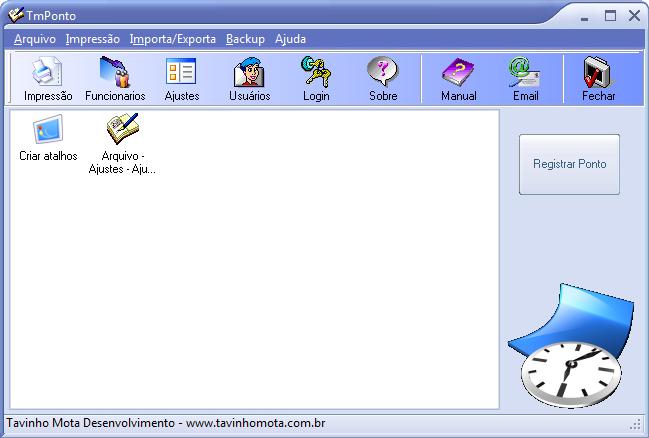Expand the Importa/Exporta menu
Image resolution: width=649 pixels, height=438 pixels.
(x=172, y=39)
